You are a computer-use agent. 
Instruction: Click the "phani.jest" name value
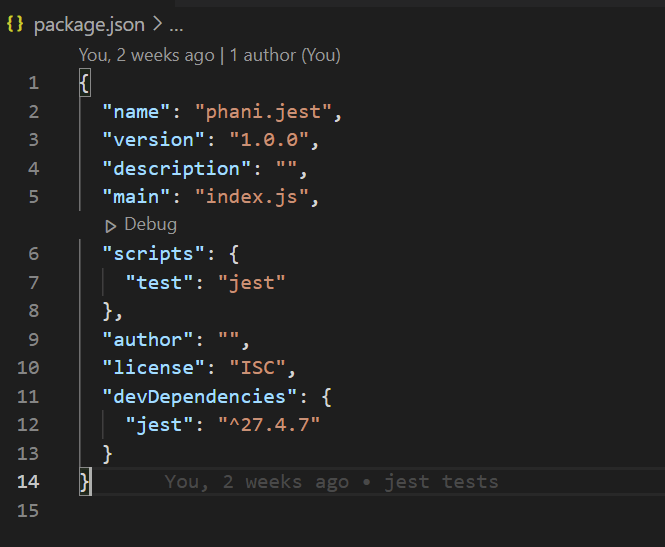pyautogui.click(x=264, y=111)
